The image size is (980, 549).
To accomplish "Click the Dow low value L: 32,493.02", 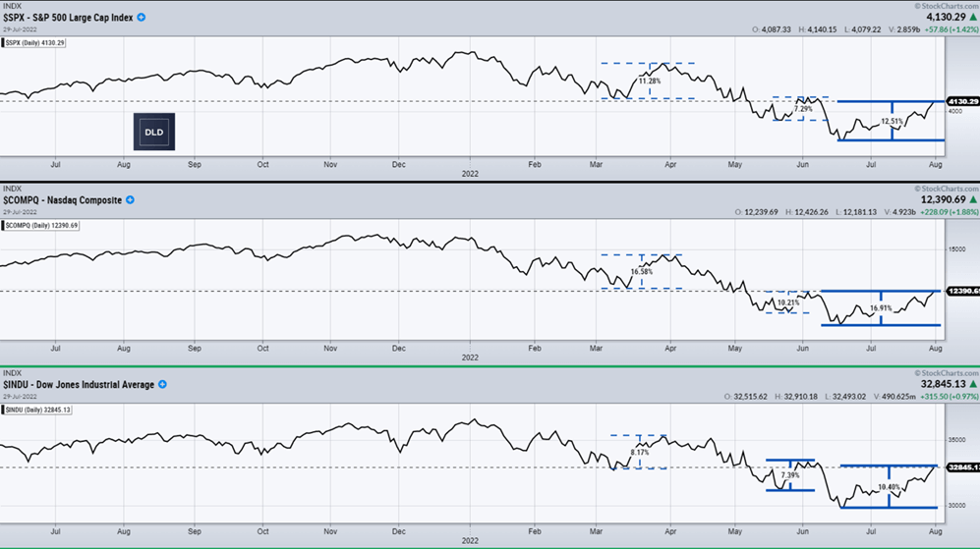I will (x=845, y=396).
